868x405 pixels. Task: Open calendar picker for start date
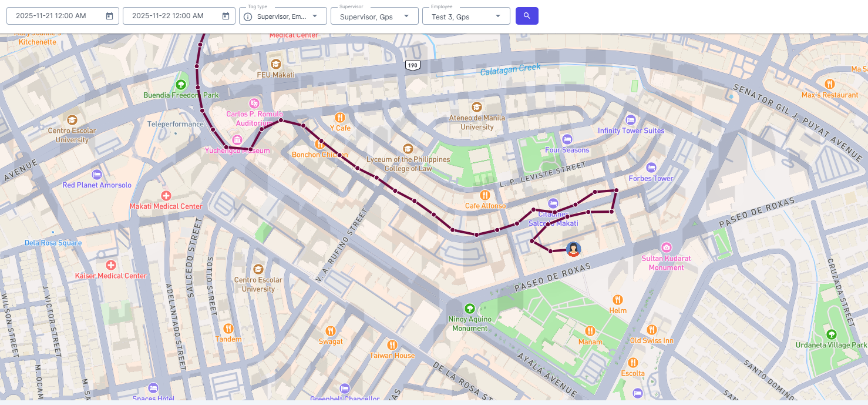[109, 16]
